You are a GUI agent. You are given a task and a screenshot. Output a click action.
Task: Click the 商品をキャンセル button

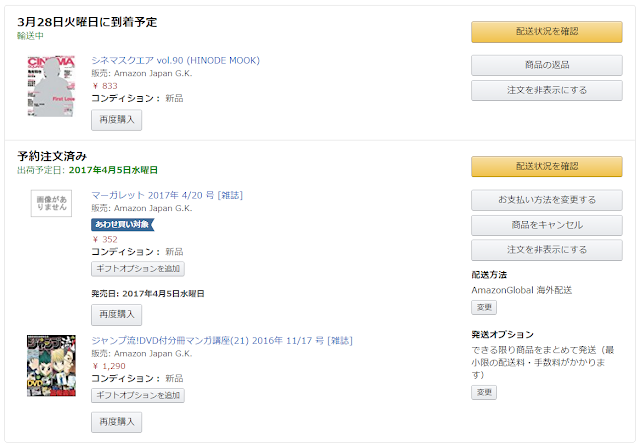(x=546, y=225)
